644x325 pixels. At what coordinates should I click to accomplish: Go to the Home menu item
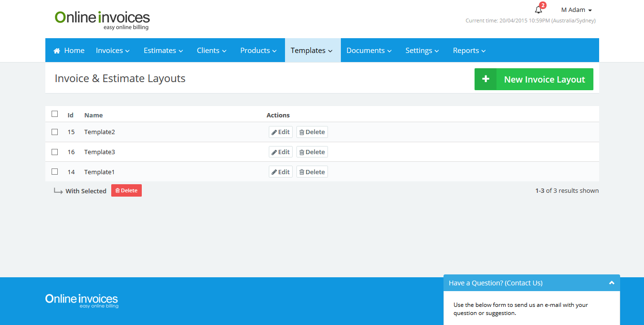(69, 51)
